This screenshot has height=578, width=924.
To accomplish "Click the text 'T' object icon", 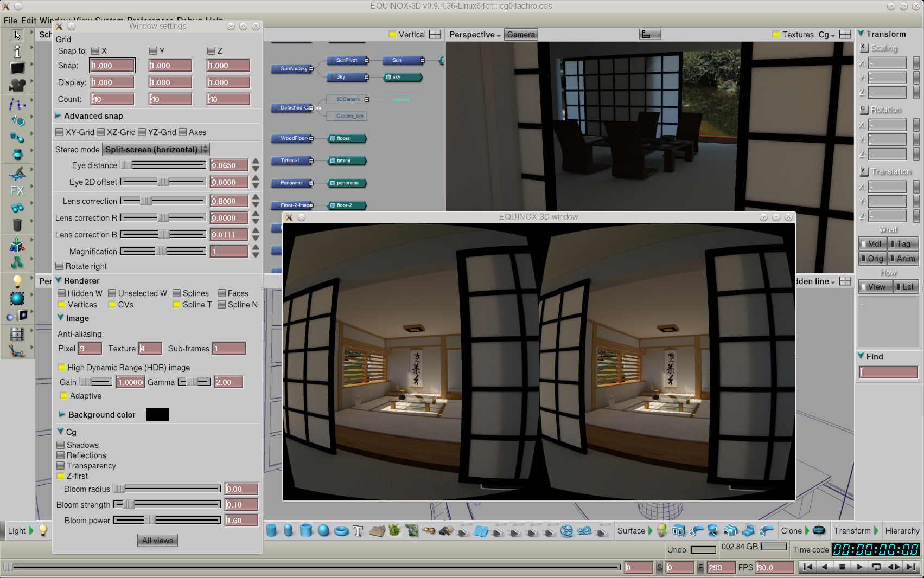I will (x=358, y=531).
